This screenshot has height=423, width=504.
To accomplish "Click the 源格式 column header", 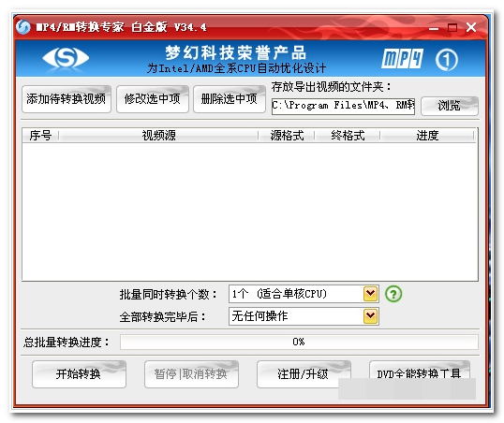I will pyautogui.click(x=287, y=135).
